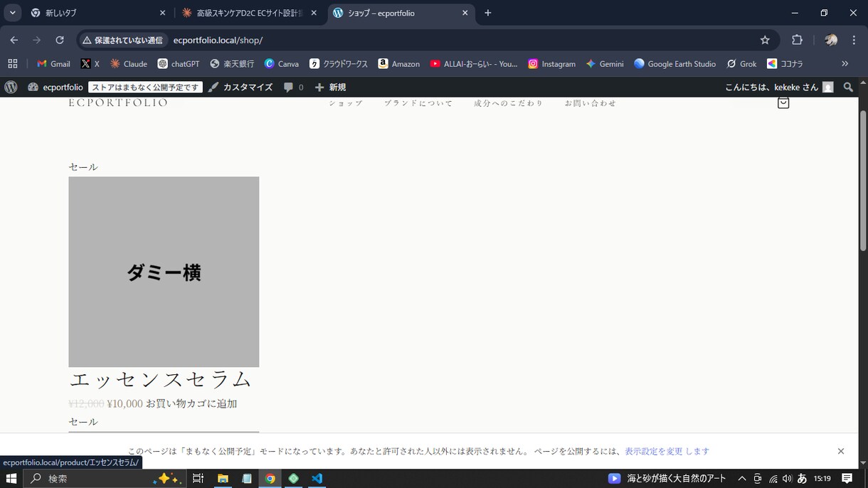
Task: View comments in admin bar
Action: 293,87
